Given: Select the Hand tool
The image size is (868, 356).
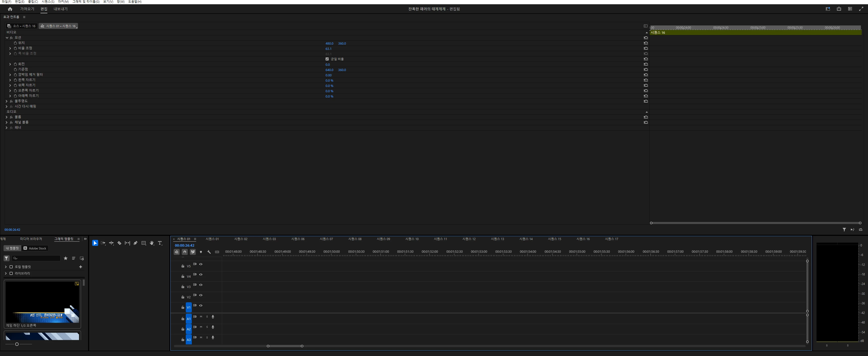Looking at the screenshot, I should tap(152, 243).
